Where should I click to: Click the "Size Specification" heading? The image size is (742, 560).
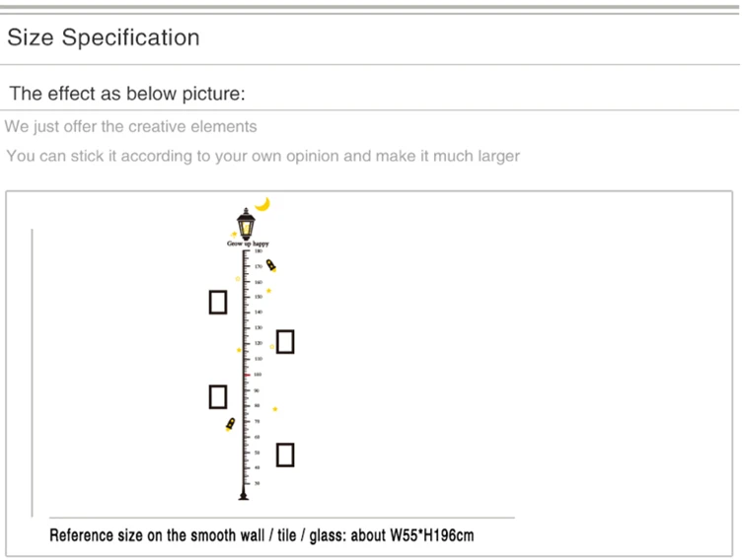pos(104,37)
